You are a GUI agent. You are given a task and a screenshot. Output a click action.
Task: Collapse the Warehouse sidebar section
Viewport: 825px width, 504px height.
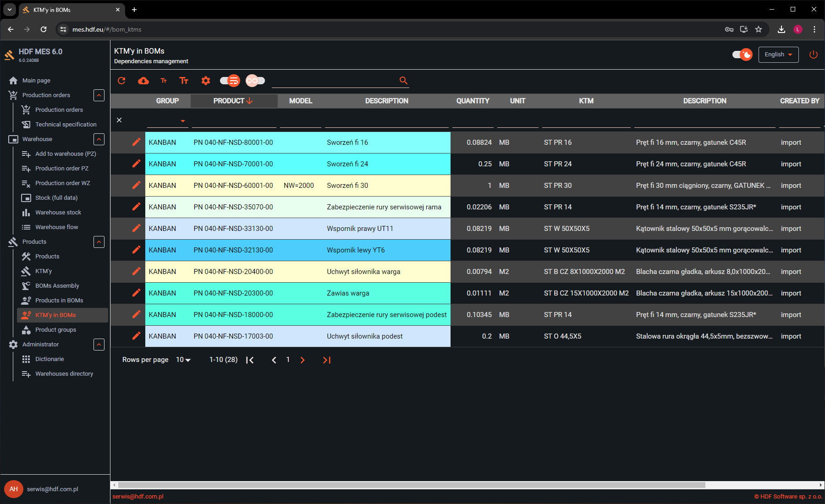pyautogui.click(x=99, y=139)
